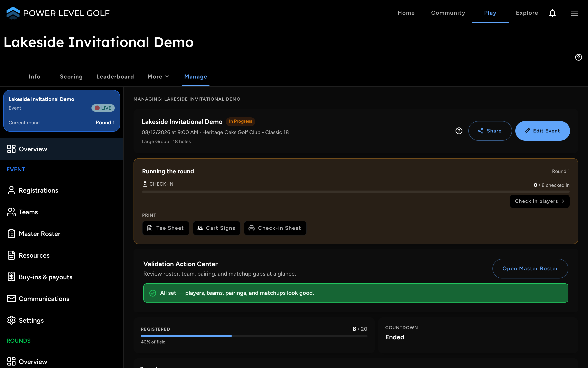The image size is (588, 368).
Task: Click the pencil icon in Edit Event
Action: (x=527, y=131)
